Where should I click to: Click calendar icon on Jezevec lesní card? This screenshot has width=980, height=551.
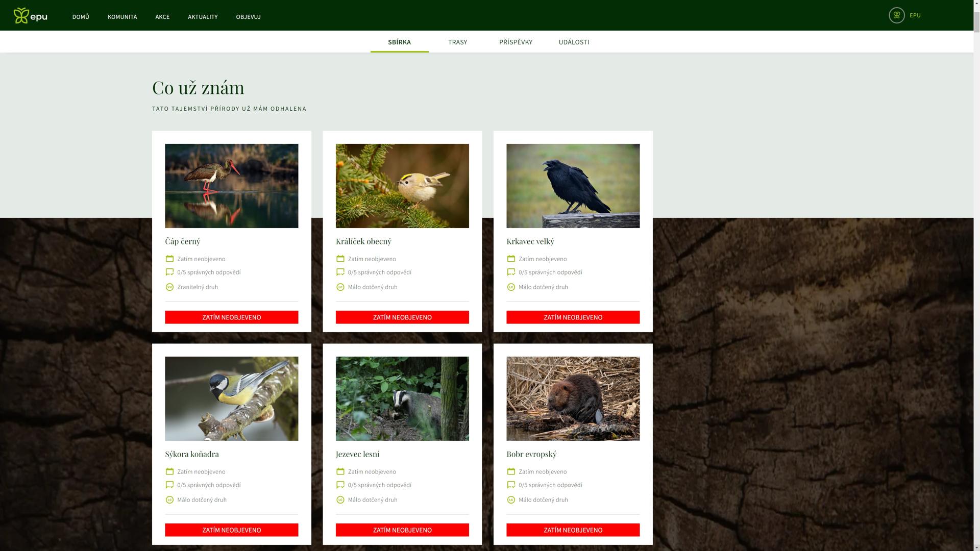coord(340,471)
